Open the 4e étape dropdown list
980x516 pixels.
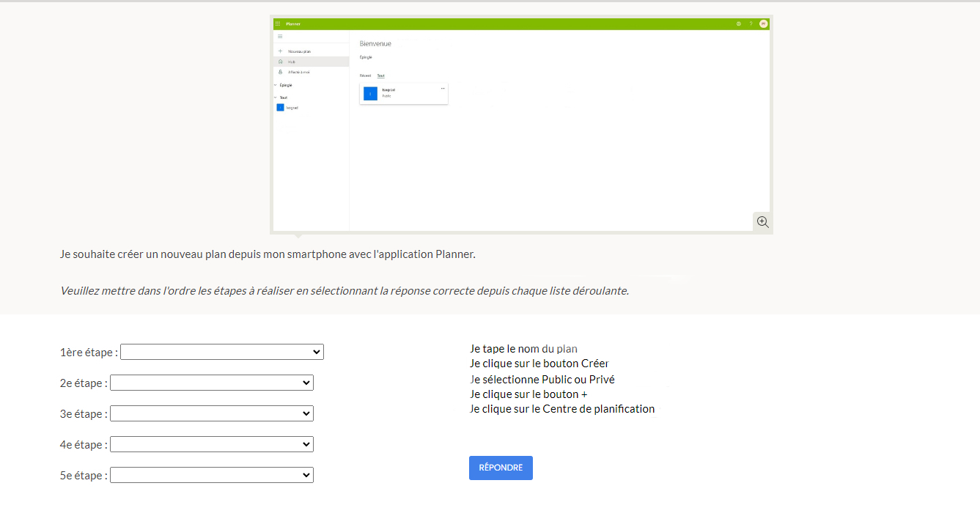point(211,445)
